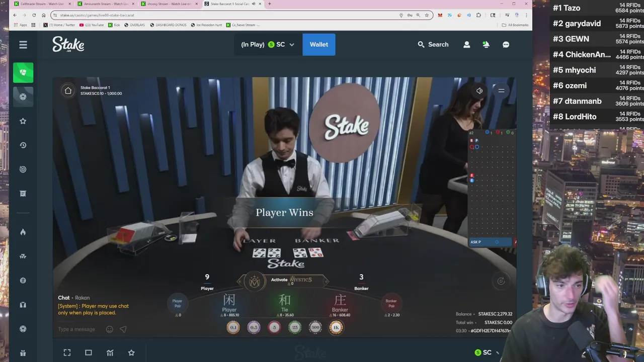
Task: Click the Stake logo in header
Action: click(x=68, y=44)
